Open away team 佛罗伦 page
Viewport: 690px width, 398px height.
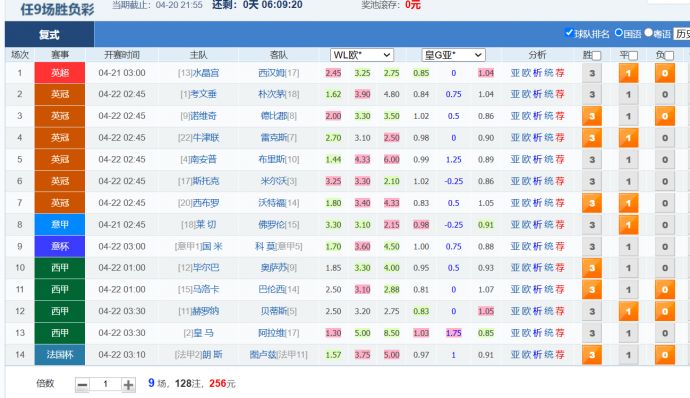pos(271,225)
